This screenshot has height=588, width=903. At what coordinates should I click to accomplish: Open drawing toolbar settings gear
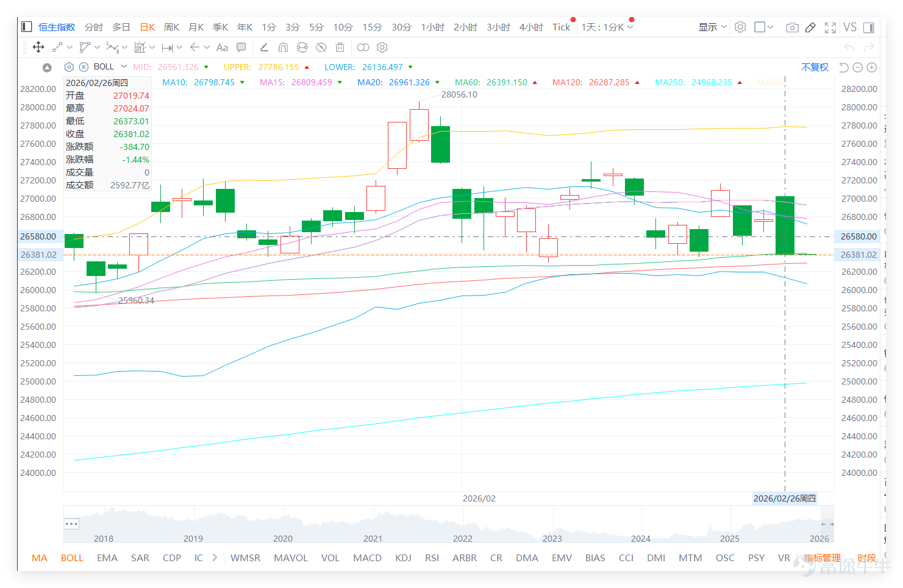[x=382, y=47]
